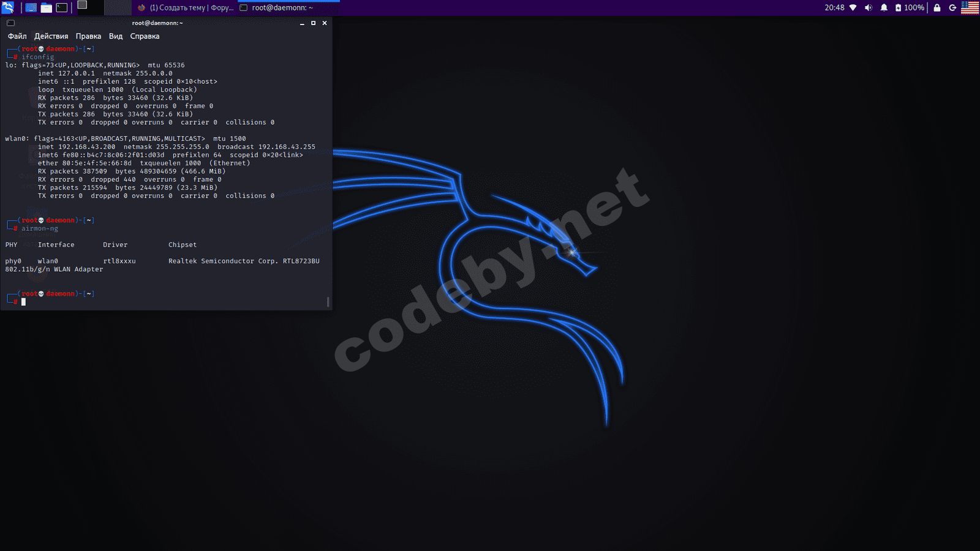Open the file manager from the panel
Image resolution: width=980 pixels, height=551 pixels.
[x=47, y=8]
